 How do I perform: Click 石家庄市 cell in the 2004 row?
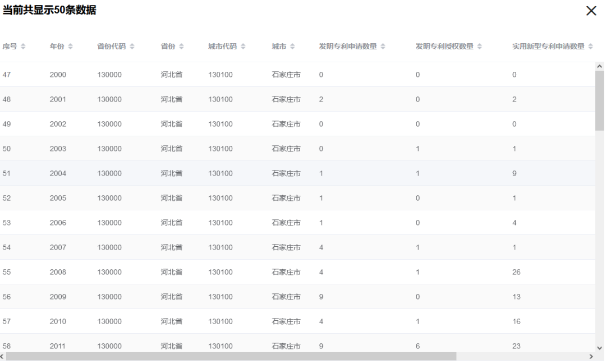point(286,173)
